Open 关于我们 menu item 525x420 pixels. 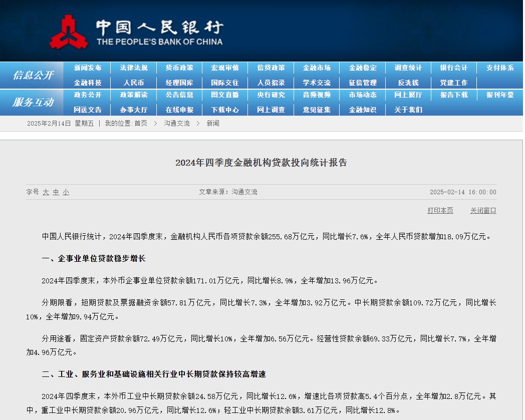click(x=408, y=110)
